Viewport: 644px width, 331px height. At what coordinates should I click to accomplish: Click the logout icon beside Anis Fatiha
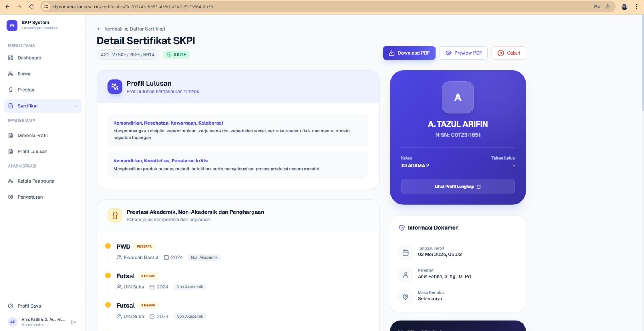tap(73, 322)
